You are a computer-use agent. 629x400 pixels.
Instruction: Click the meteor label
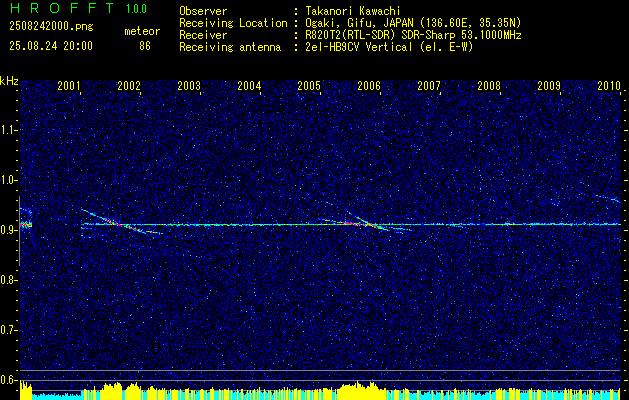pos(142,31)
